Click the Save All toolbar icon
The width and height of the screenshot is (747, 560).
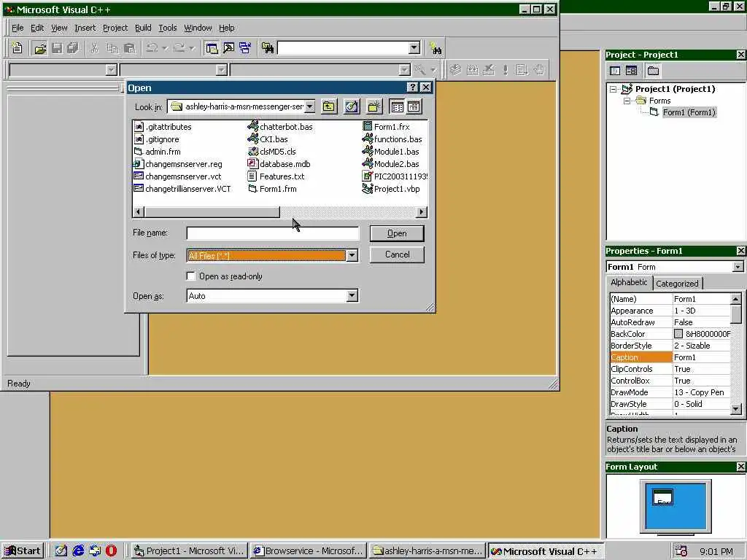[x=74, y=48]
